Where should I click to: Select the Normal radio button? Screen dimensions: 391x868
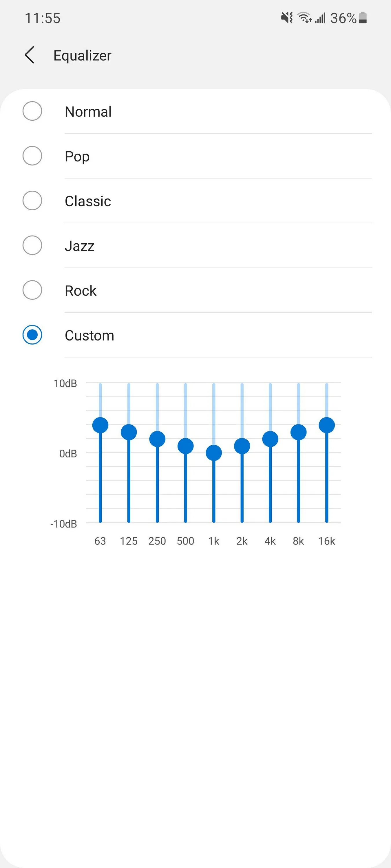[32, 111]
